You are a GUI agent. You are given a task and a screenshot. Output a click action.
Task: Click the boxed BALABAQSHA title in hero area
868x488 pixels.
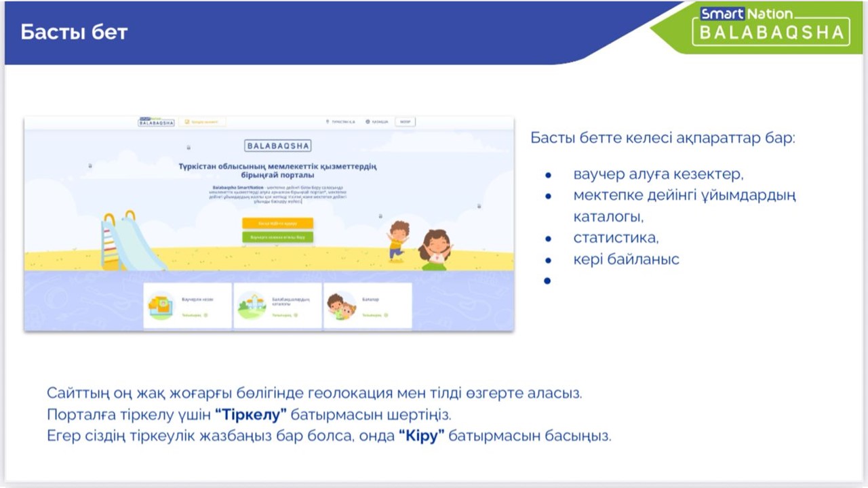pos(277,146)
